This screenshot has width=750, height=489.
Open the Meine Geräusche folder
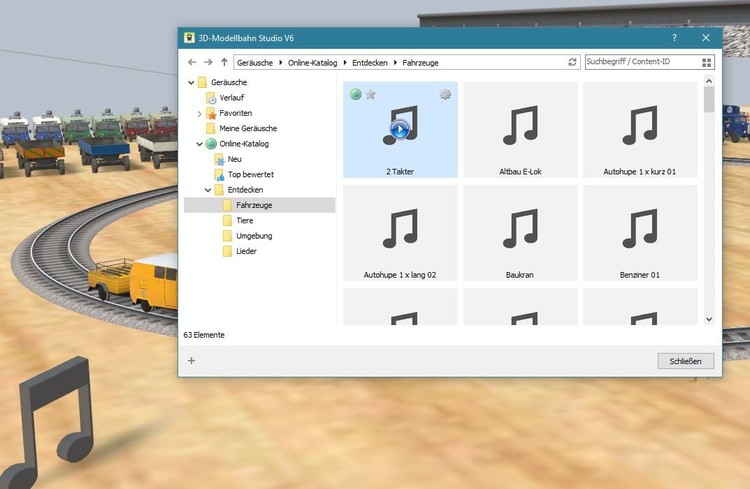click(x=241, y=128)
